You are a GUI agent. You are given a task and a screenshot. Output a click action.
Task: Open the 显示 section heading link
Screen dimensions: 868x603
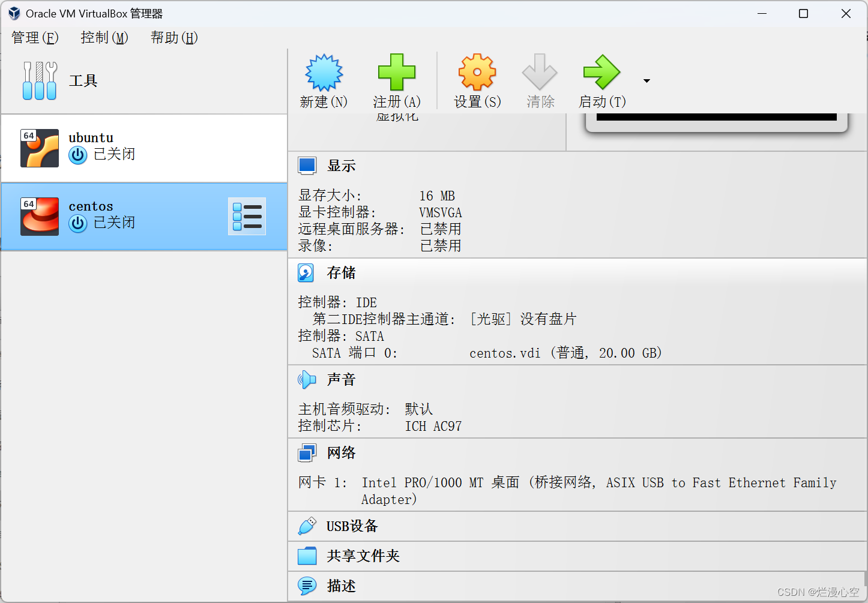[x=342, y=166]
